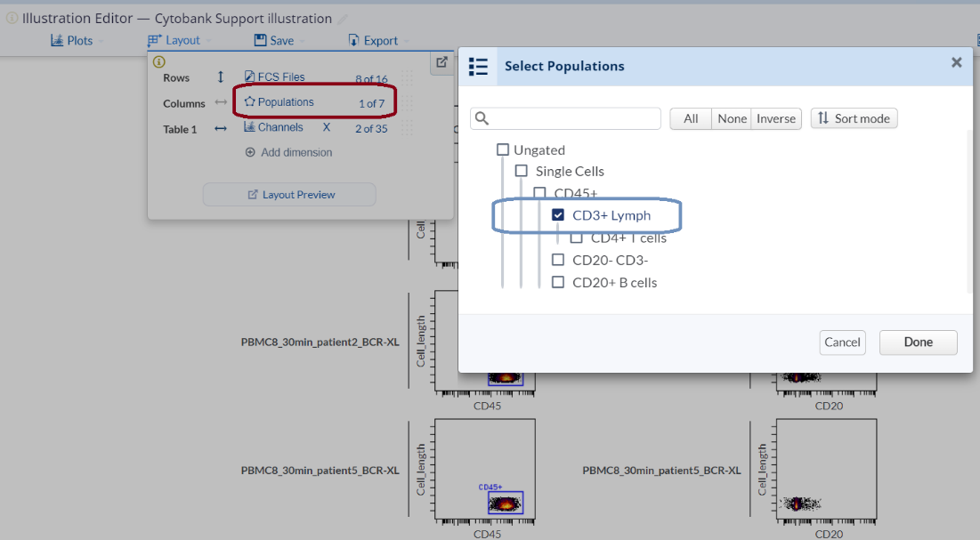Click the pencil icon to rename illustration

tap(344, 19)
